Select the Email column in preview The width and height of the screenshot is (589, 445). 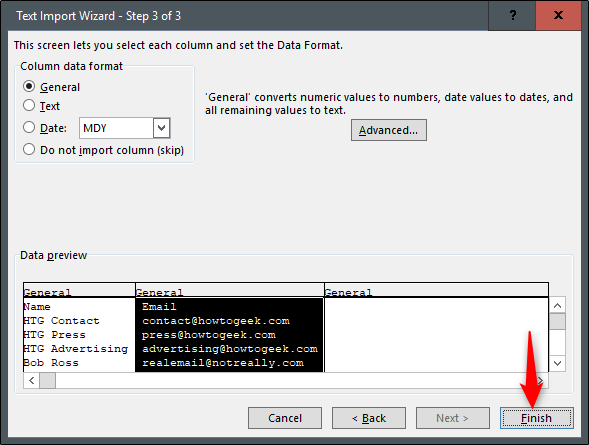click(x=230, y=335)
